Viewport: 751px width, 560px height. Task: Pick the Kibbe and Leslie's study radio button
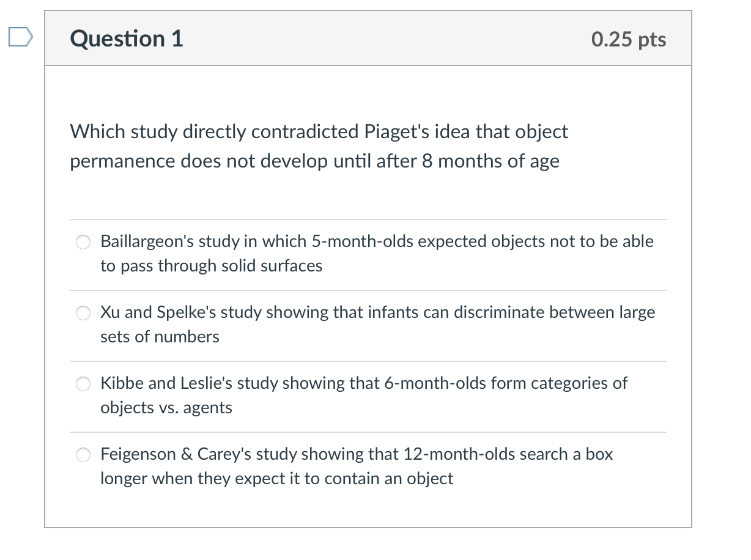(x=84, y=385)
